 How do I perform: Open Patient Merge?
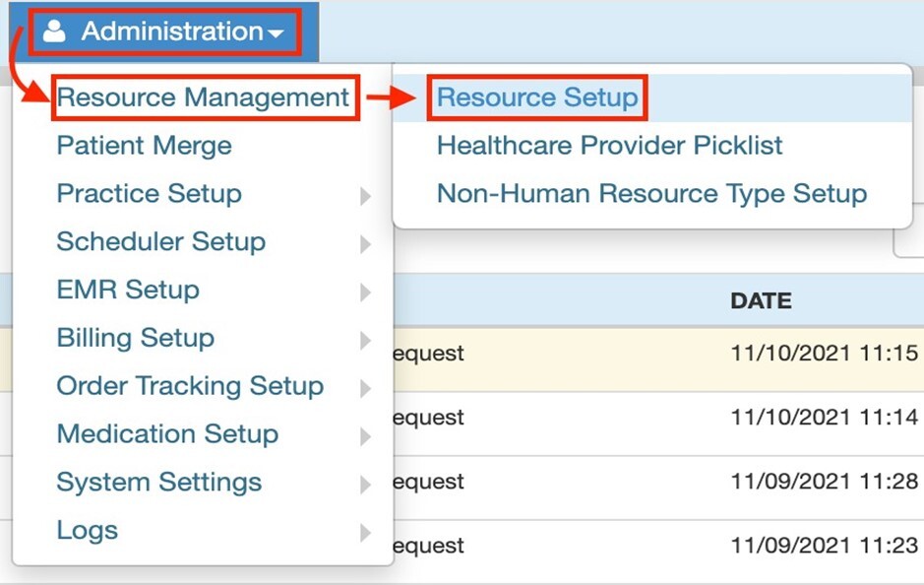click(x=144, y=145)
